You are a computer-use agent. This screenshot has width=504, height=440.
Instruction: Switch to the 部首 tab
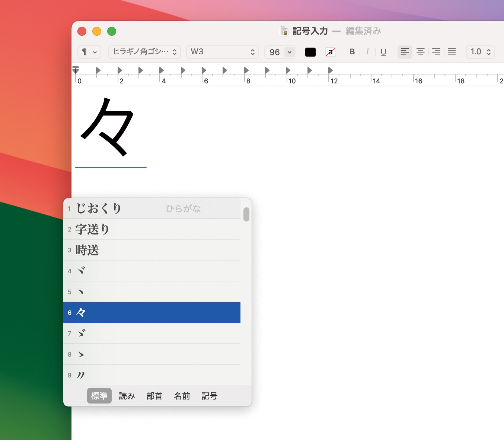pyautogui.click(x=154, y=396)
